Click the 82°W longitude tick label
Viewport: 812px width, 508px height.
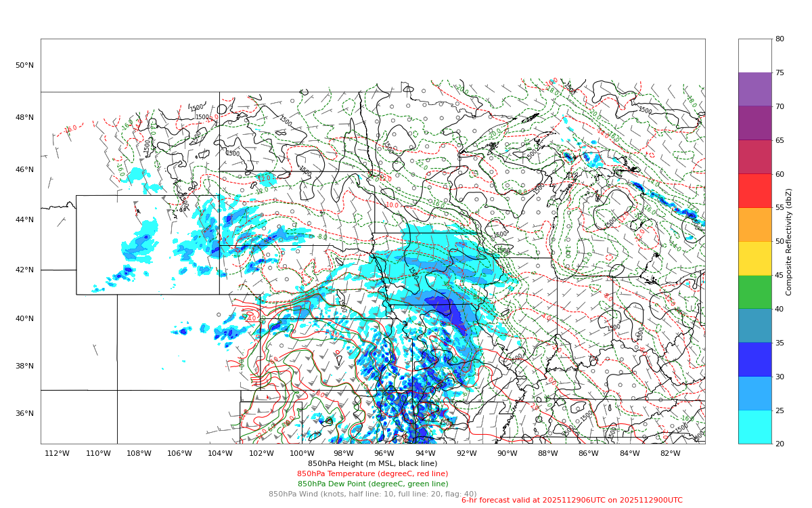pyautogui.click(x=671, y=454)
